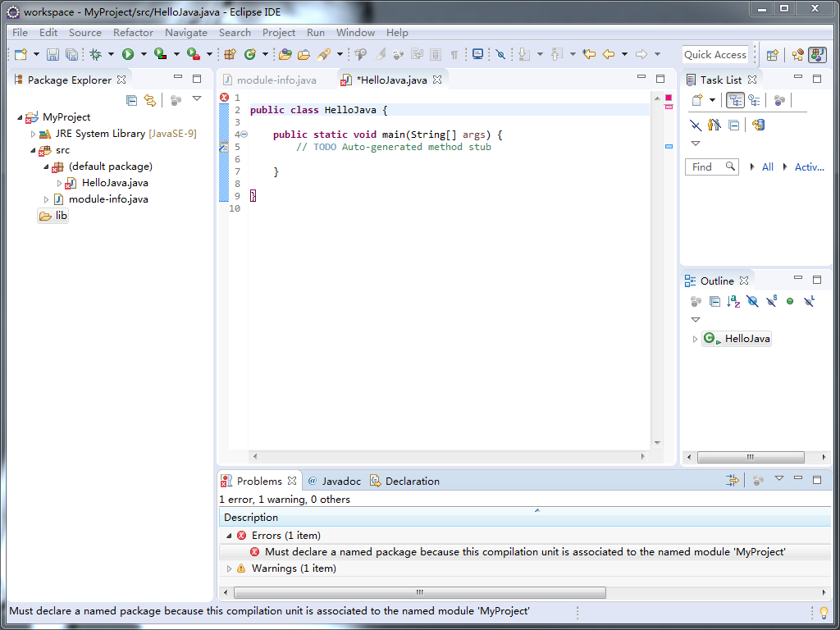This screenshot has height=630, width=840.
Task: Switch to the Java perspective icon
Action: coord(818,55)
